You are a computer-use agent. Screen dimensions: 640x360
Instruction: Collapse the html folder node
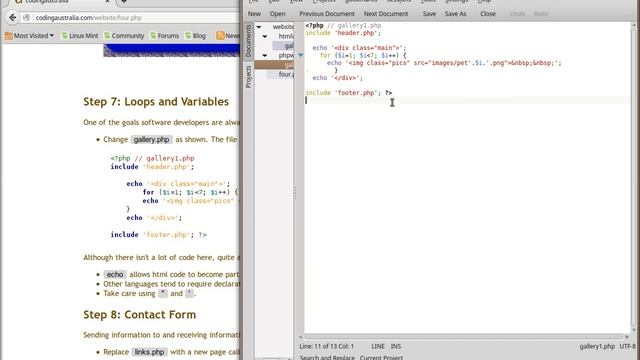click(265, 36)
